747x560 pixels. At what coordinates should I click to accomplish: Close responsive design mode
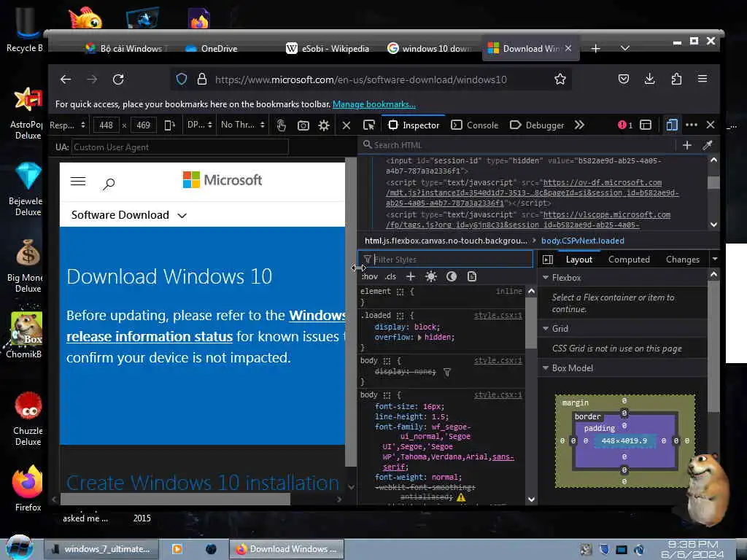[347, 125]
